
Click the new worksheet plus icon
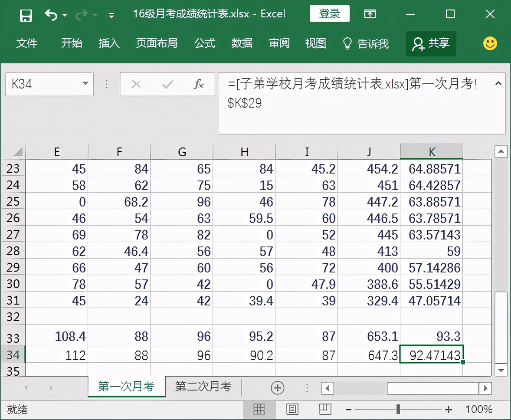pos(277,387)
